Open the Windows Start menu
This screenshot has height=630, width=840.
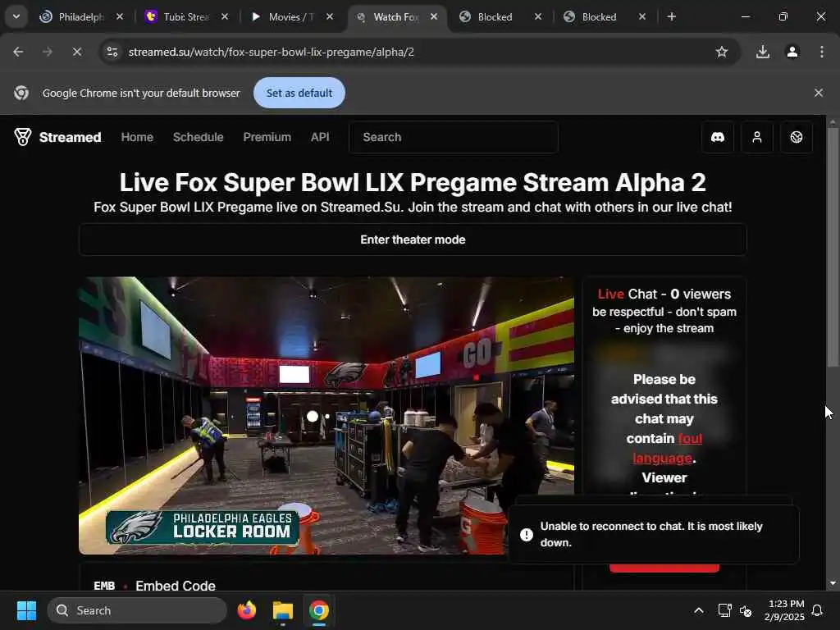[26, 610]
